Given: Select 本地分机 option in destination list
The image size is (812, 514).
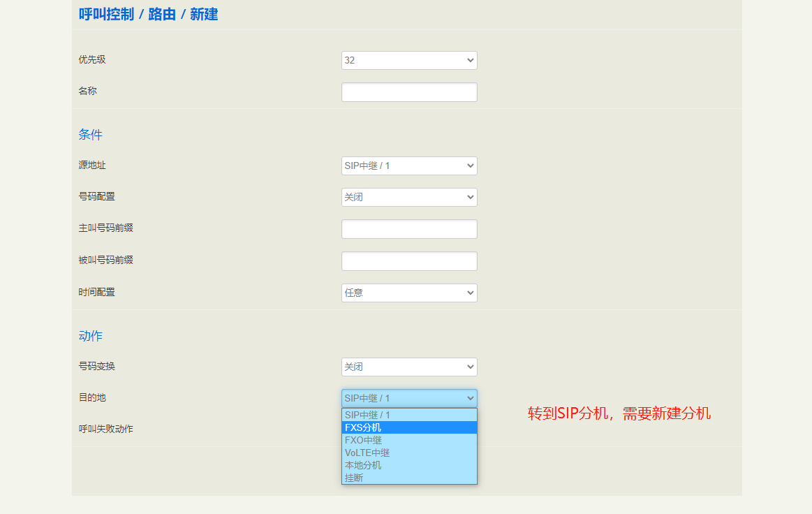Looking at the screenshot, I should tap(409, 465).
